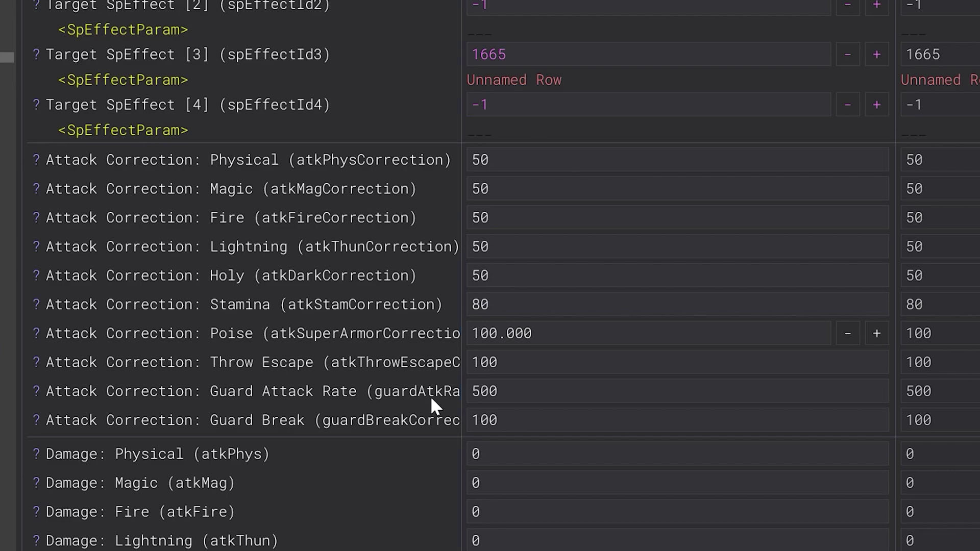Click help icon for Attack Correction: Holy

(x=36, y=275)
